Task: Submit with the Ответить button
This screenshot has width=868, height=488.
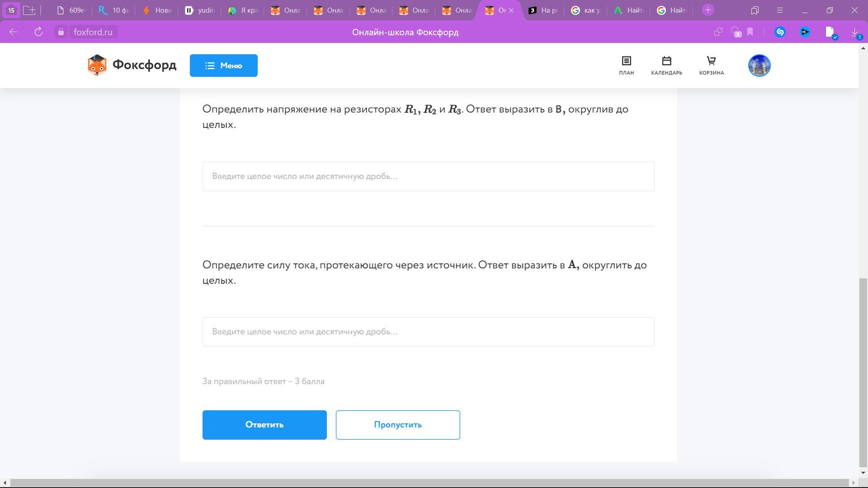Action: [x=264, y=425]
